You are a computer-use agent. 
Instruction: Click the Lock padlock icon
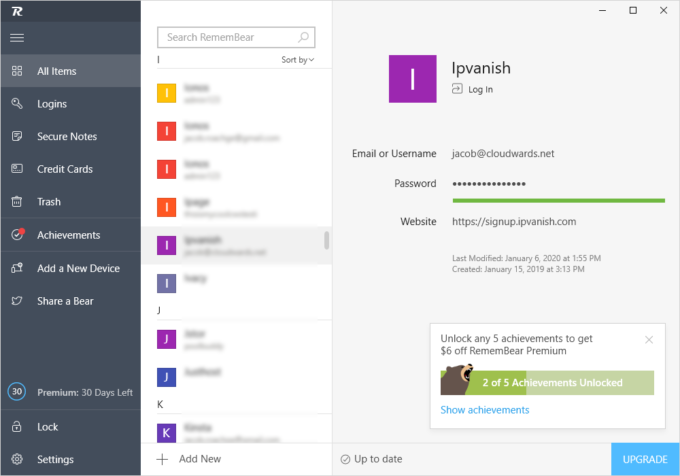pos(17,427)
